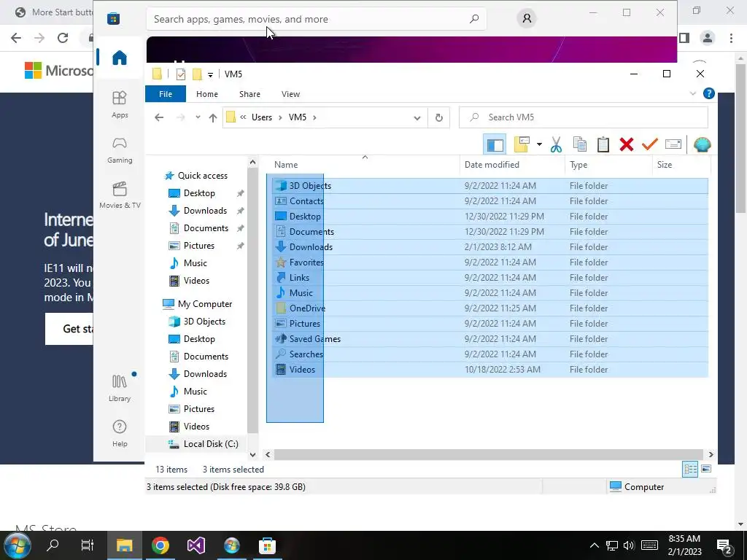Sort by the Size column header

[x=664, y=165]
